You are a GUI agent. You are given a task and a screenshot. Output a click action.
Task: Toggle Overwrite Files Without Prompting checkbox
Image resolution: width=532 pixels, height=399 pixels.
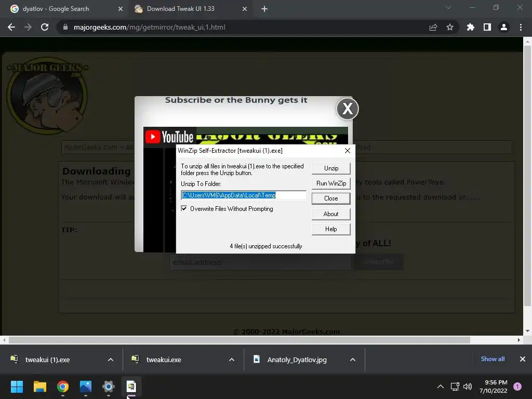(x=184, y=208)
